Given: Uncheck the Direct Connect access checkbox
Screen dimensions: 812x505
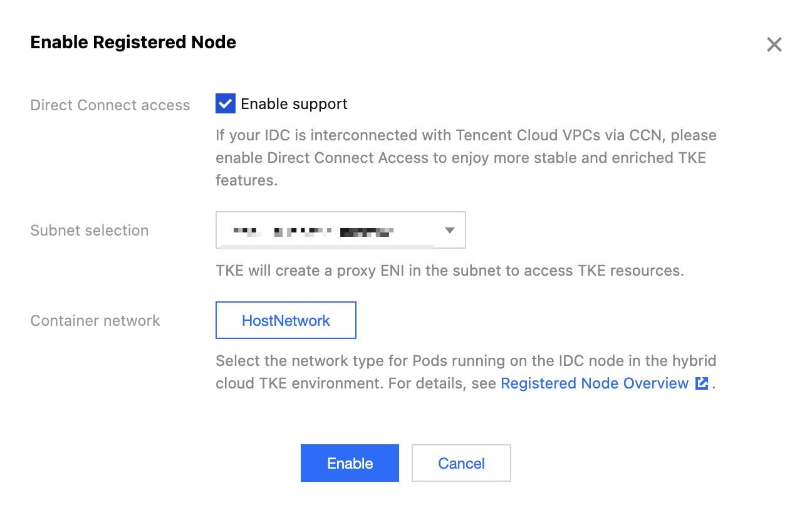Looking at the screenshot, I should pyautogui.click(x=225, y=104).
